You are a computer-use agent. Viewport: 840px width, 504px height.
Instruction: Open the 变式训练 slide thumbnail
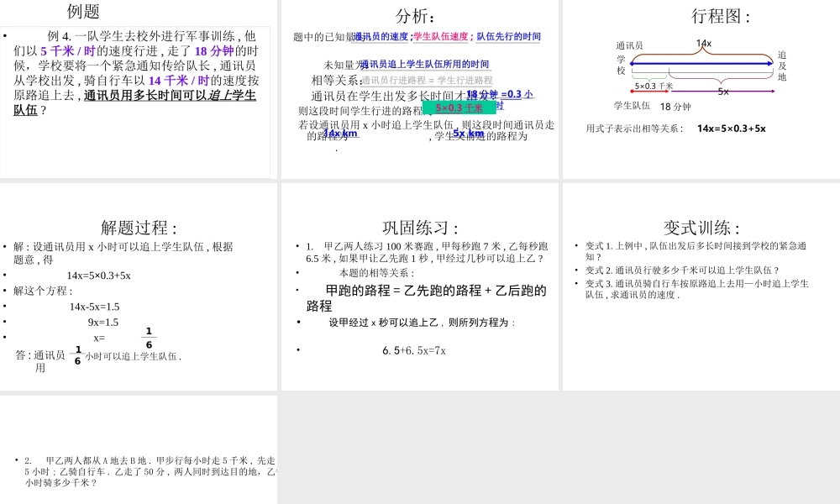(701, 286)
